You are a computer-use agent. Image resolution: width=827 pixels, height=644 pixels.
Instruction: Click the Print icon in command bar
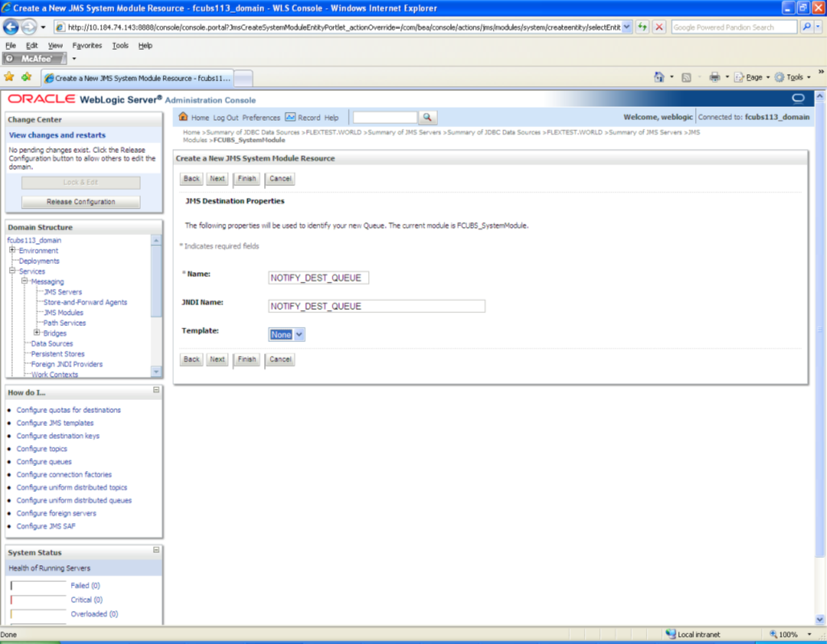click(714, 77)
